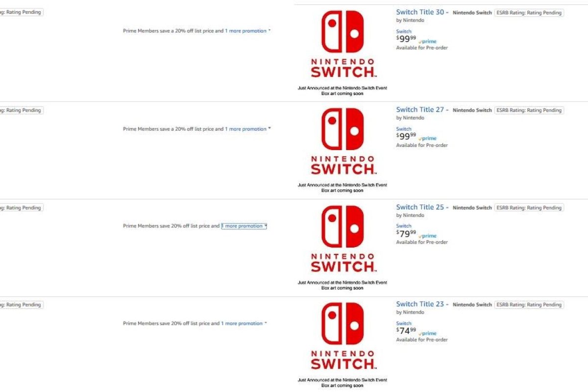The image size is (588, 392).
Task: Click Nintendo Switch logo for Title 25
Action: (x=343, y=240)
